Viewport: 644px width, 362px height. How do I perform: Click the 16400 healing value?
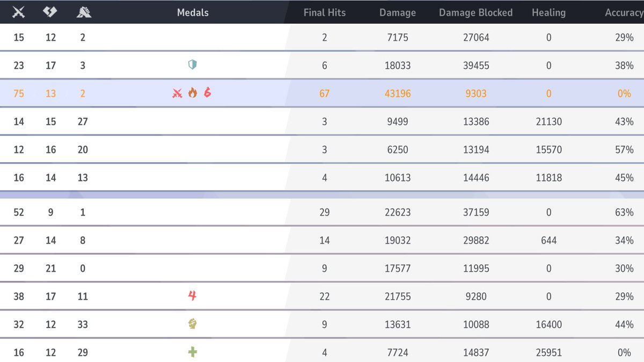pyautogui.click(x=548, y=324)
